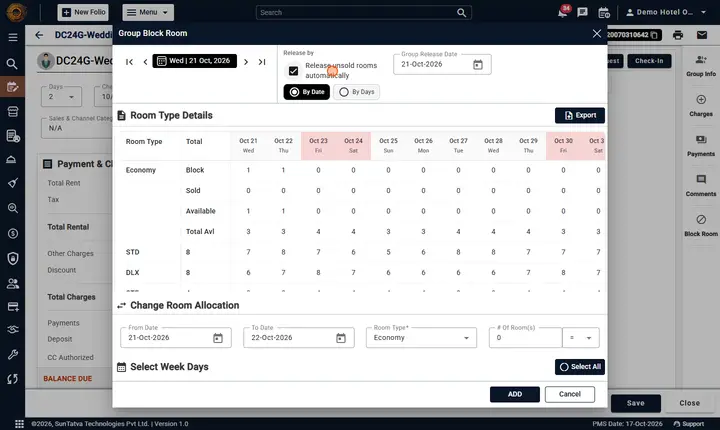Click the ADD button

point(515,394)
